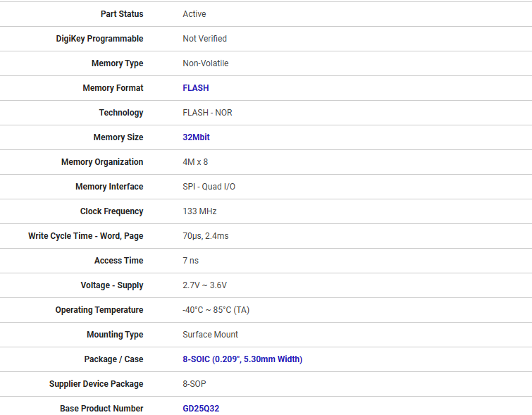Viewport: 532px width, 415px height.
Task: Click the Part Status label
Action: [121, 14]
